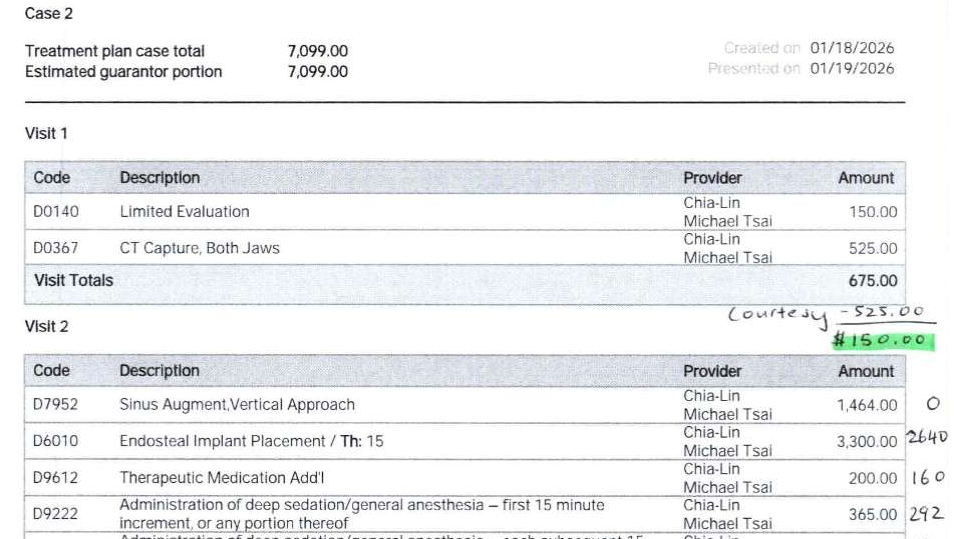Click the Visit 1 heading
This screenshot has height=539, width=954.
point(46,133)
